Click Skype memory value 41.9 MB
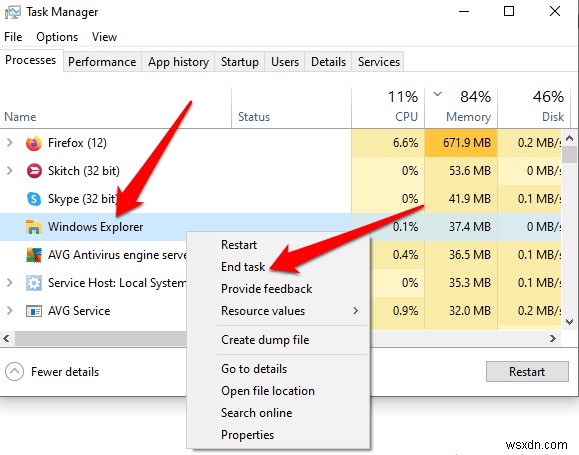 coord(470,199)
